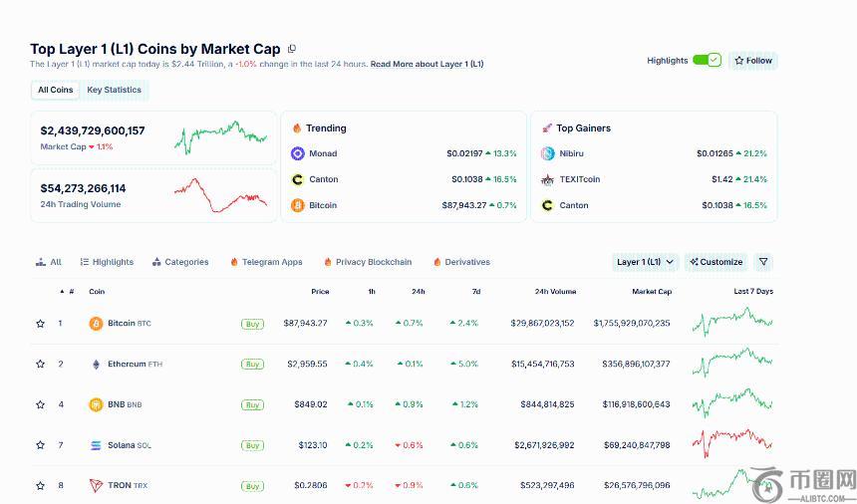The image size is (857, 504).
Task: Toggle the Highlights switch off
Action: [x=707, y=61]
